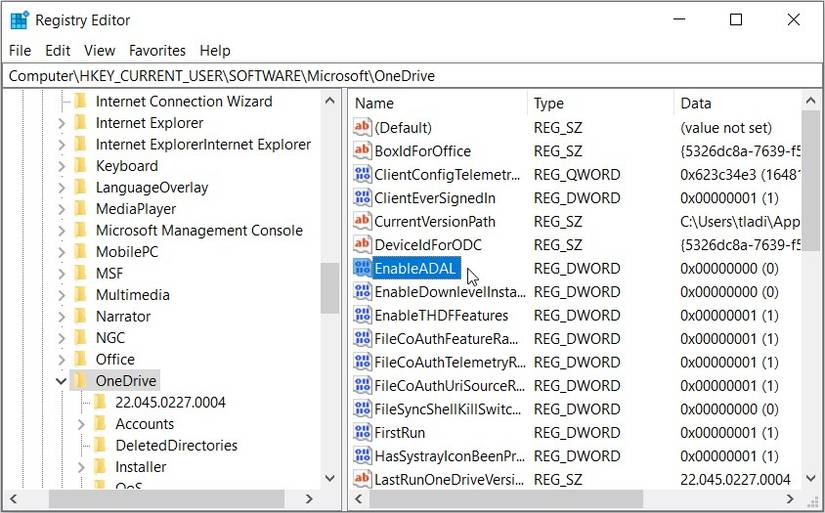Click the binary icon beside EnableADAL
The image size is (825, 513).
pos(362,268)
